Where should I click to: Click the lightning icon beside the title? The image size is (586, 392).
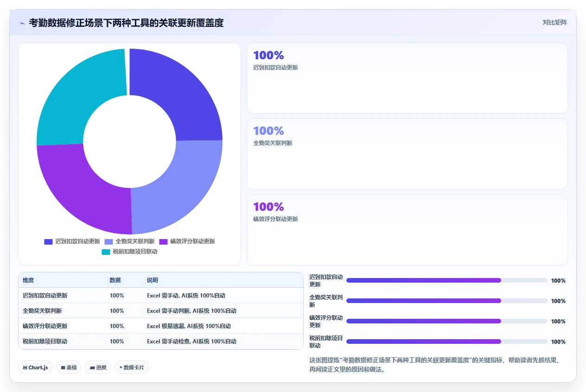click(22, 23)
